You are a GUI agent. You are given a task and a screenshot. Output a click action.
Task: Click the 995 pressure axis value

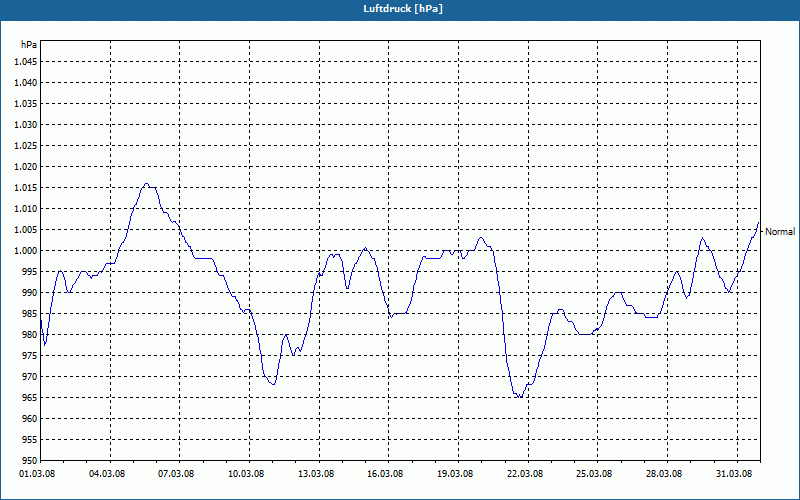30,271
